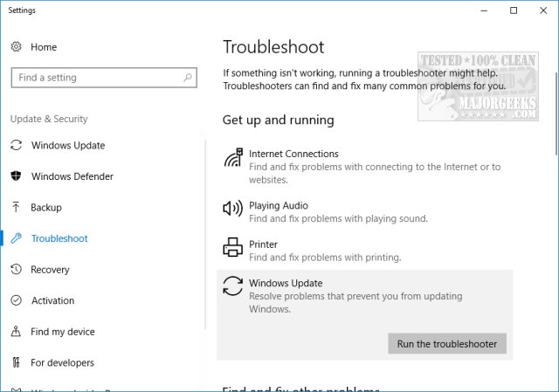Image resolution: width=559 pixels, height=392 pixels.
Task: Click the Recovery clock icon
Action: [x=16, y=269]
